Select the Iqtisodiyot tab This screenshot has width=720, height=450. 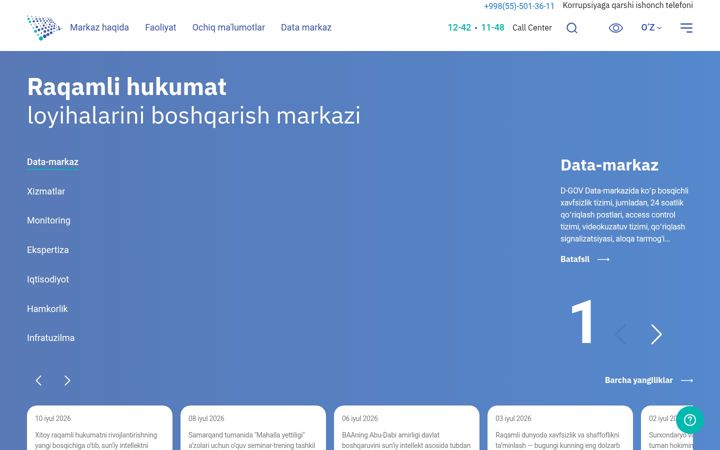(48, 279)
